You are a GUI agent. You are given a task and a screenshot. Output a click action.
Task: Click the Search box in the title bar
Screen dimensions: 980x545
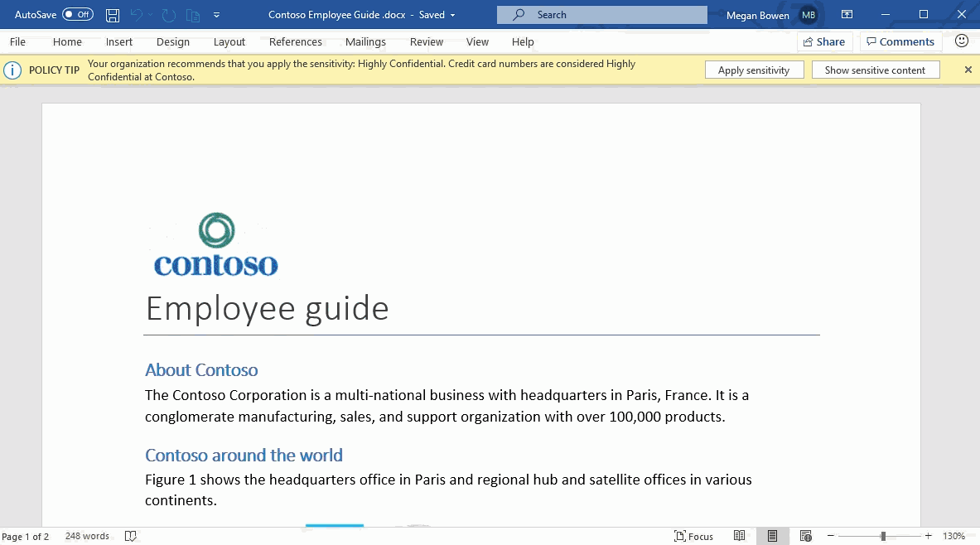(x=601, y=14)
